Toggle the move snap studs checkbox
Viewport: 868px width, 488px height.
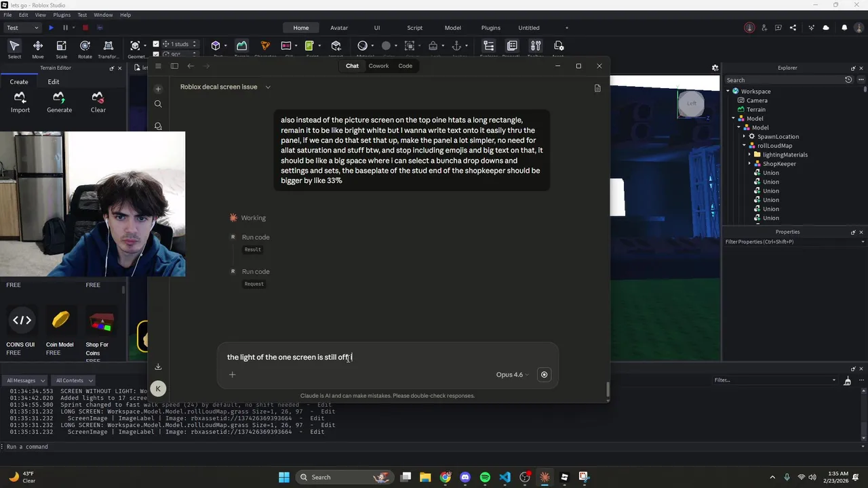pyautogui.click(x=156, y=44)
